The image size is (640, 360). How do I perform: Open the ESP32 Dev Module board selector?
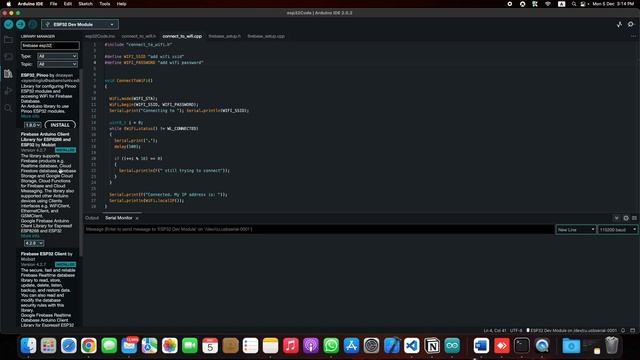[x=80, y=24]
